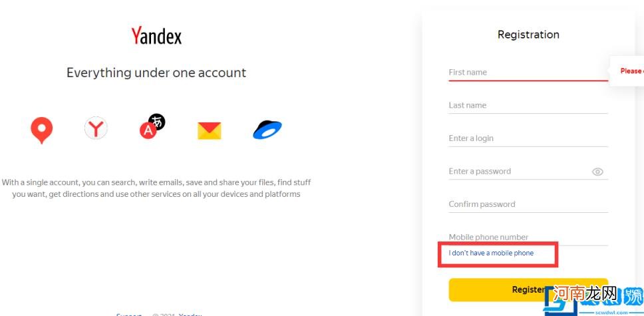This screenshot has height=316, width=644.
Task: Open the Yandex Disk icon
Action: [267, 129]
